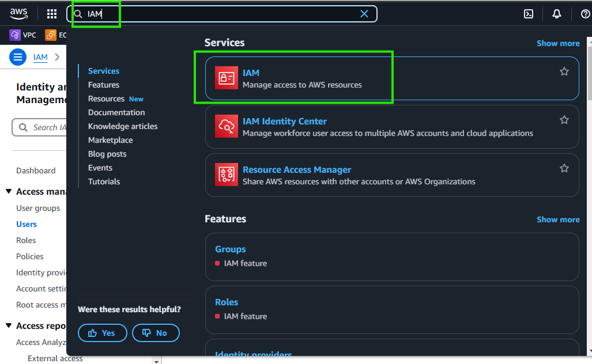Viewport: 592px width, 364px height.
Task: Click the IAM Identity Center service icon
Action: click(227, 126)
